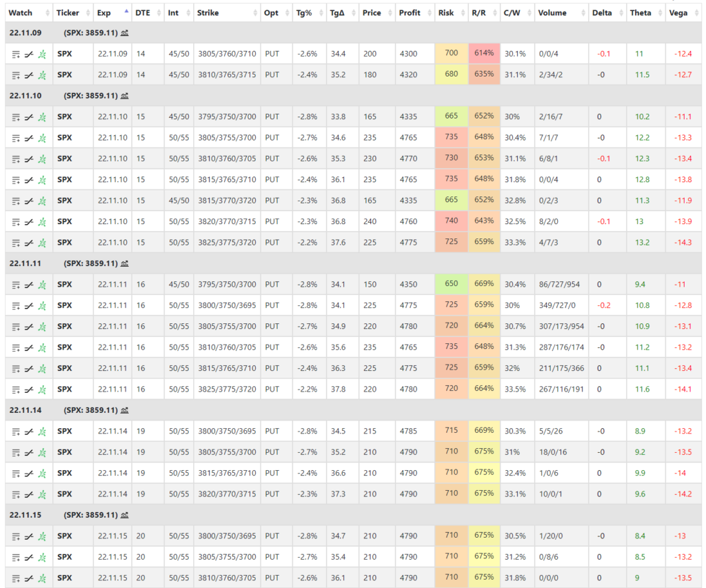Click the C/W cell showing 33.5%
Screen dimensions: 706x588
[516, 389]
